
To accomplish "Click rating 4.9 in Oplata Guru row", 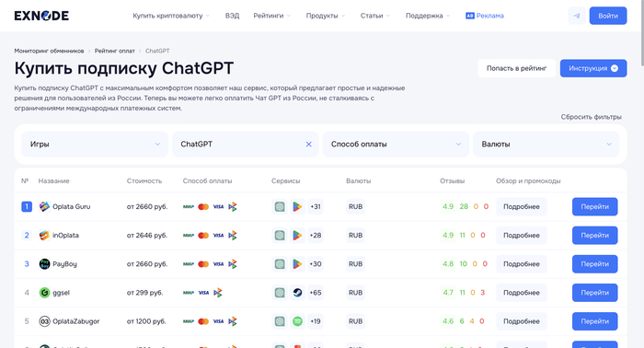I will tap(448, 206).
